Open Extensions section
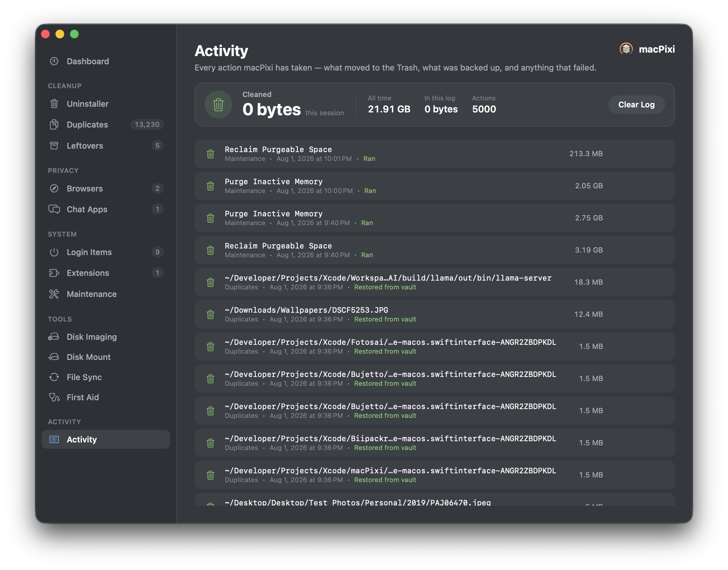This screenshot has width=728, height=570. click(106, 273)
